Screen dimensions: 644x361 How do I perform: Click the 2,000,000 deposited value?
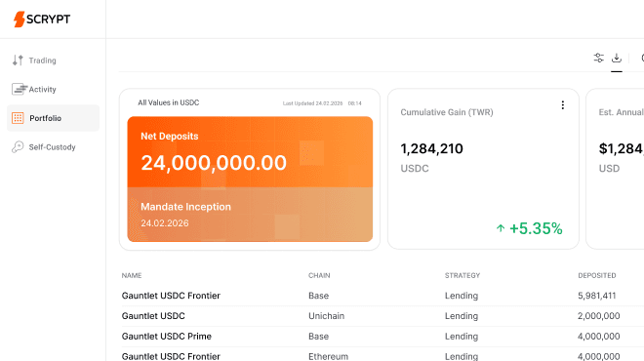click(599, 316)
